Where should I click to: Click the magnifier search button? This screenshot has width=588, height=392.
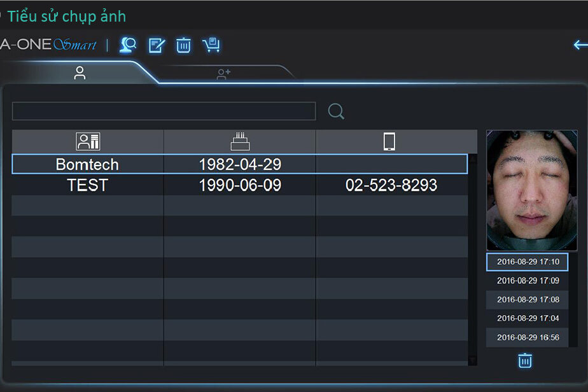tap(336, 112)
